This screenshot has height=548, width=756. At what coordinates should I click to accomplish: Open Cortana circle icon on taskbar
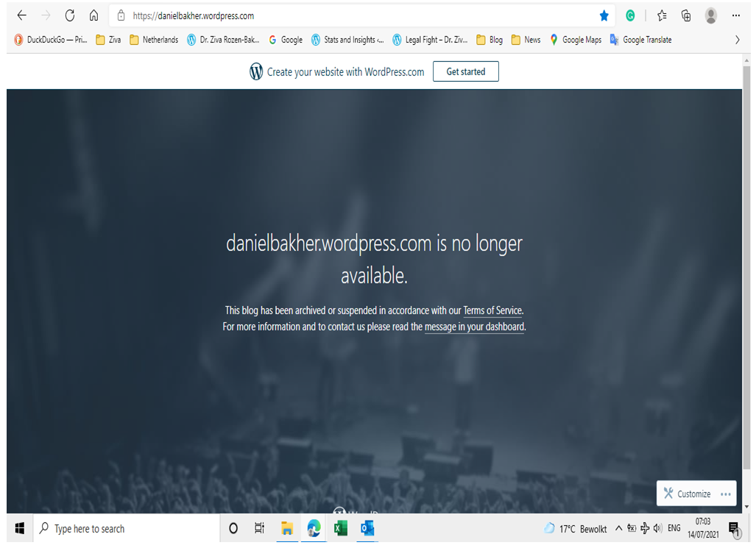pos(233,528)
